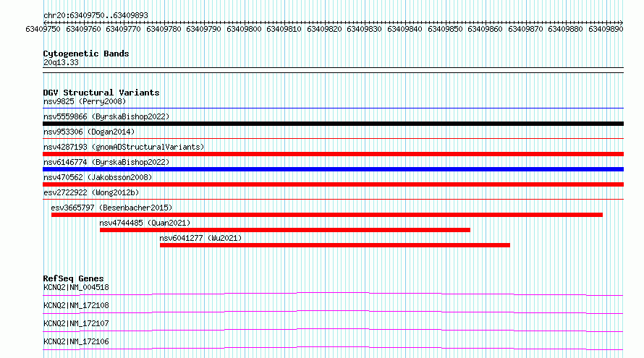Viewport: 644px width, 358px height.
Task: Click ruler position 63409820
Action: pos(324,29)
